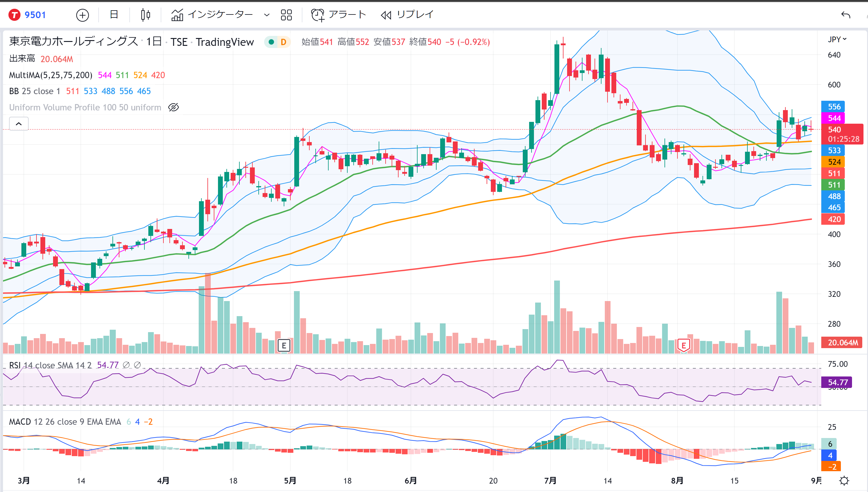
Task: Click the 556 upper band price label
Action: [x=833, y=107]
